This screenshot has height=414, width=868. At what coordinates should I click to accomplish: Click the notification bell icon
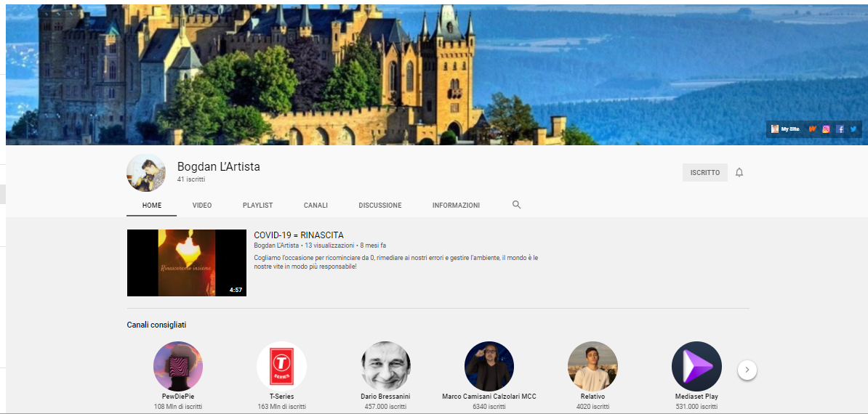tap(739, 172)
